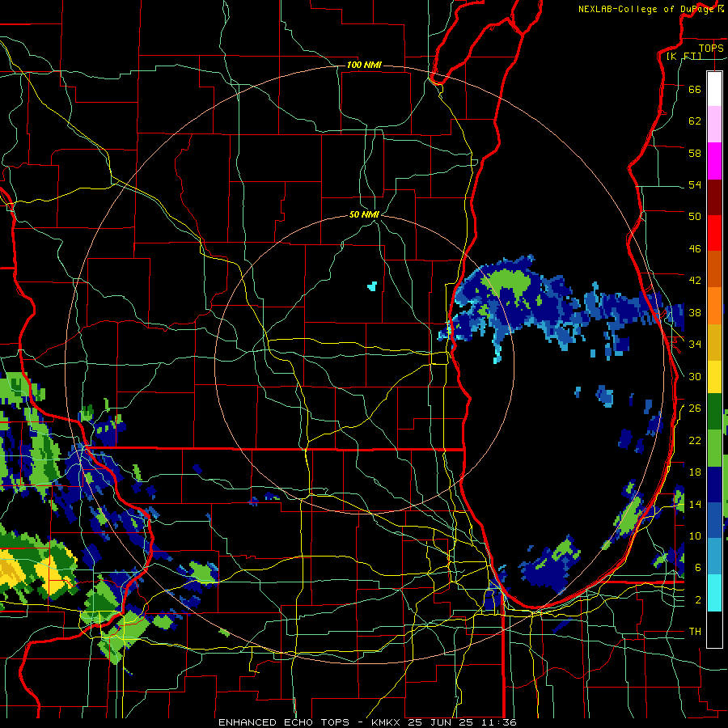728x728 pixels.
Task: Click the 'KMKX' radar site identifier
Action: coord(385,722)
